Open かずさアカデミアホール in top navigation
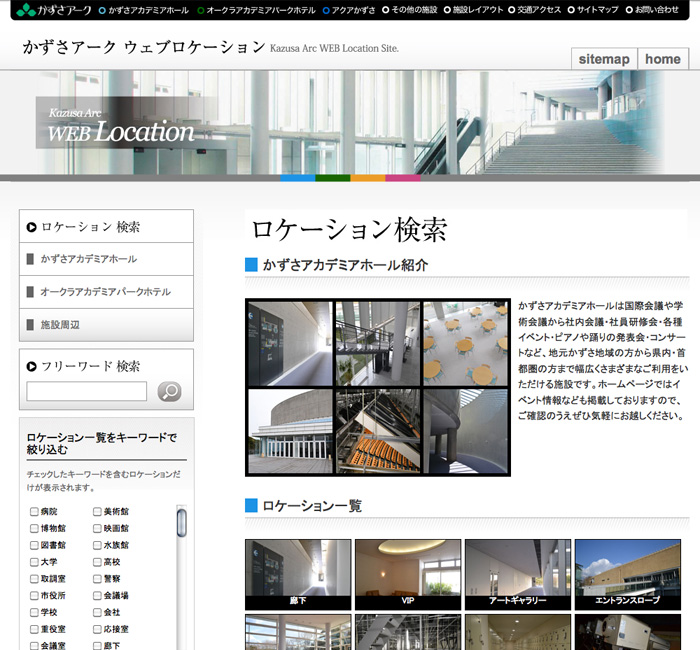Screen dimensions: 700x650 click(x=144, y=10)
